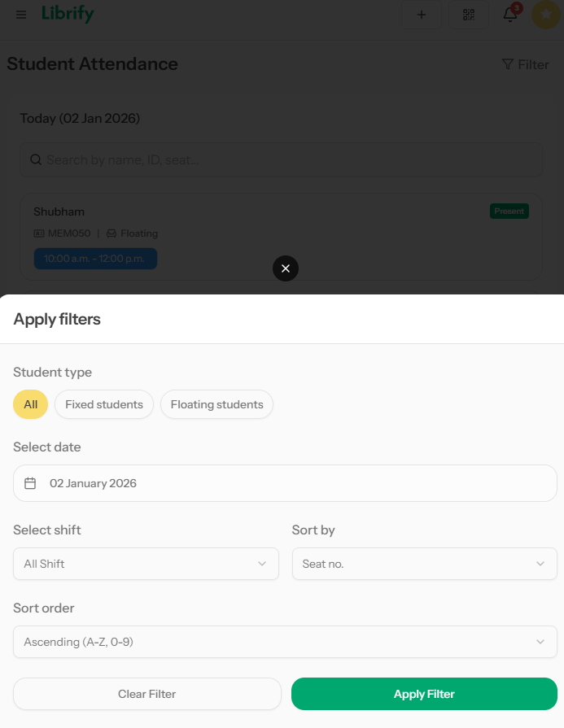This screenshot has height=728, width=564.
Task: Open the QR code scanner
Action: coord(469,14)
